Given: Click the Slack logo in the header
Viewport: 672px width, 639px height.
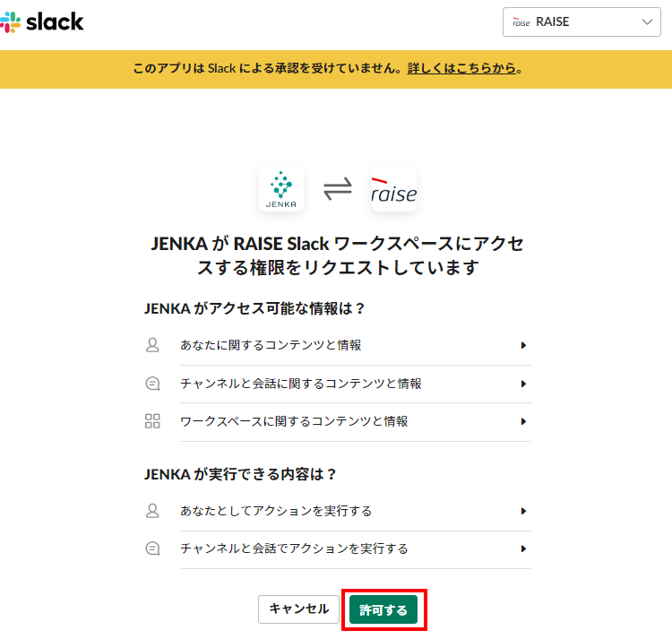Looking at the screenshot, I should [x=42, y=22].
